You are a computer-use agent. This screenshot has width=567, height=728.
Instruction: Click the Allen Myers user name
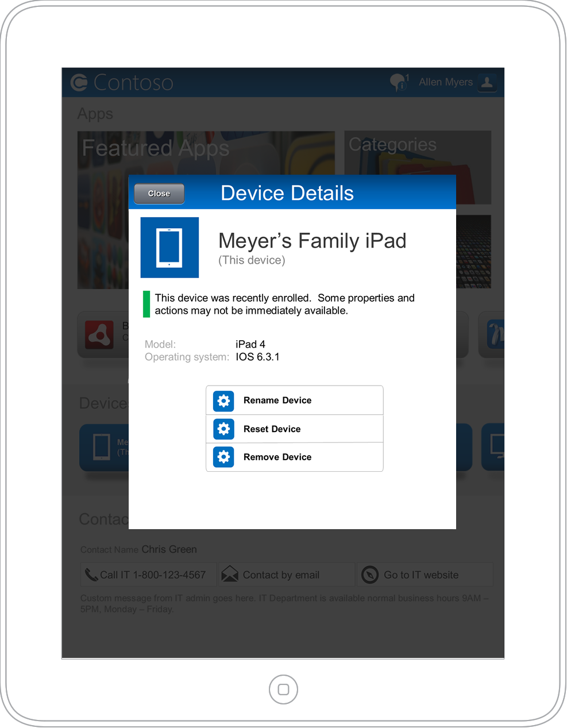click(x=446, y=82)
